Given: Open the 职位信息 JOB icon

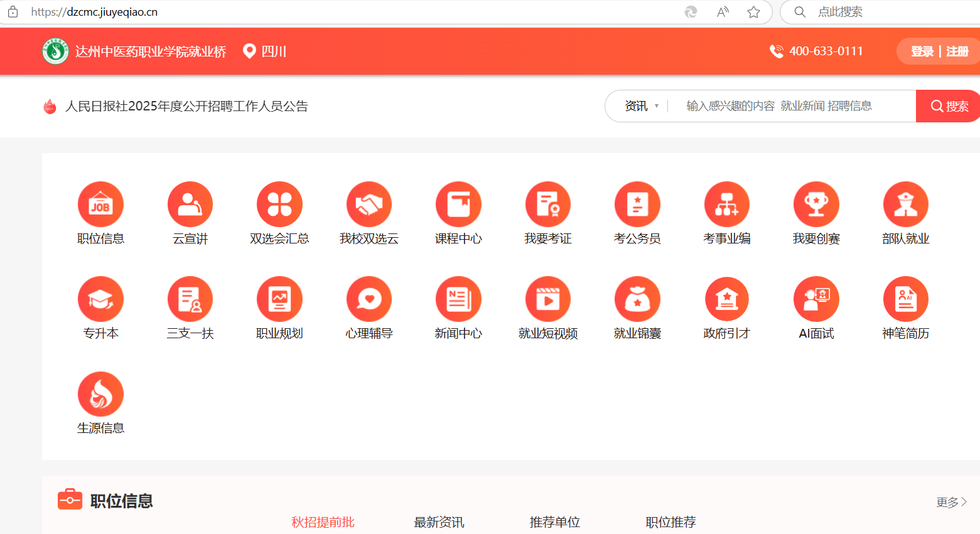Looking at the screenshot, I should (x=100, y=205).
